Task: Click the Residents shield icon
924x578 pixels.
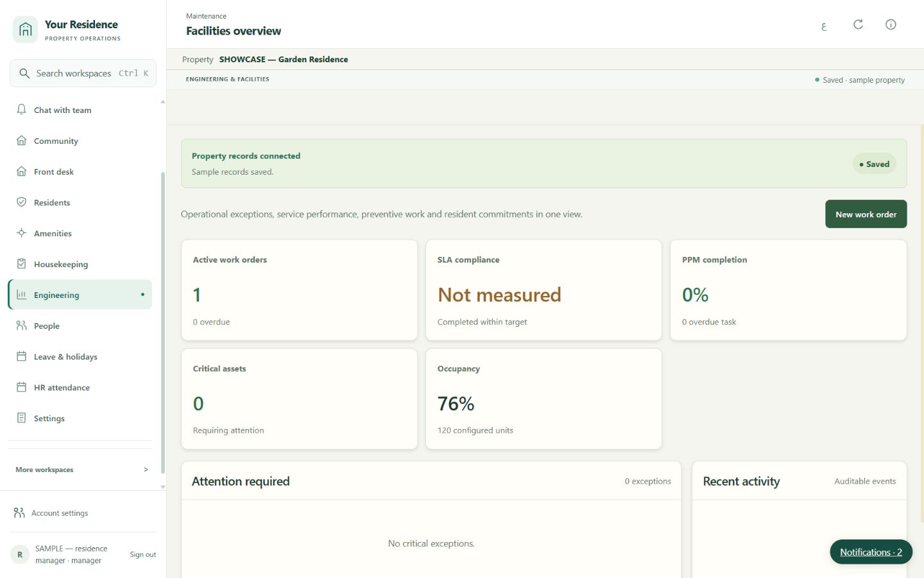Action: tap(21, 202)
